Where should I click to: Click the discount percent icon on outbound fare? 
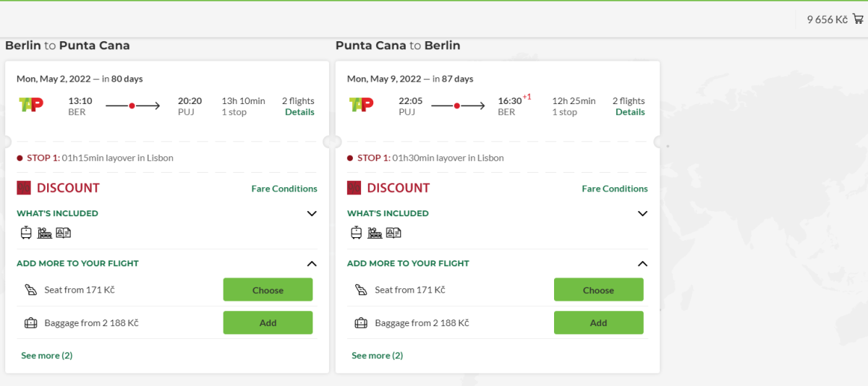(x=24, y=188)
